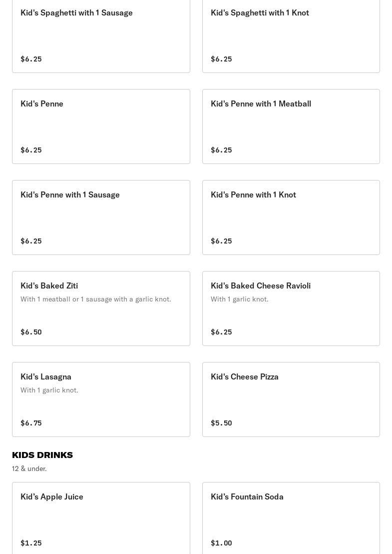Screen dimensions: 392x554
Task: Select Kid's Spaghetti with 1 Knot card
Action: (291, 35)
